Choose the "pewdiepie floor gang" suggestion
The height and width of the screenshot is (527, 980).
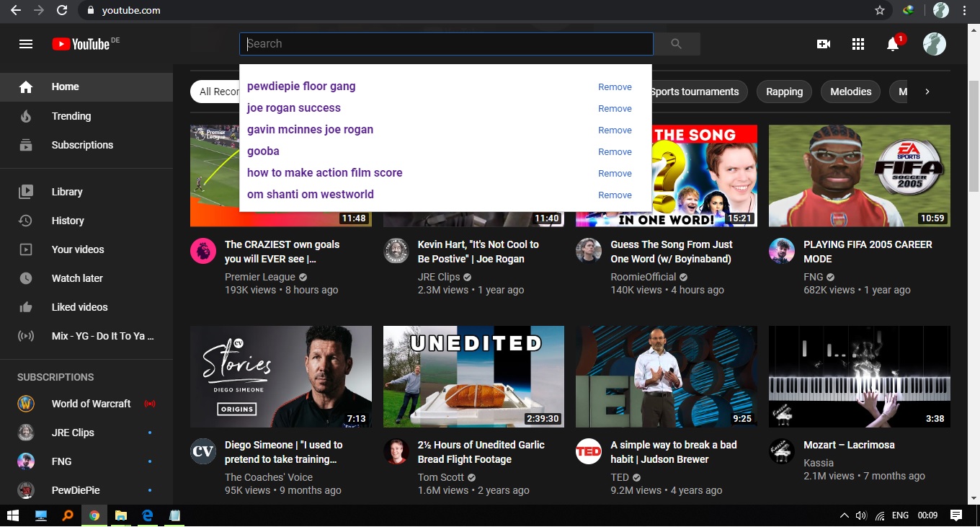[x=301, y=87]
